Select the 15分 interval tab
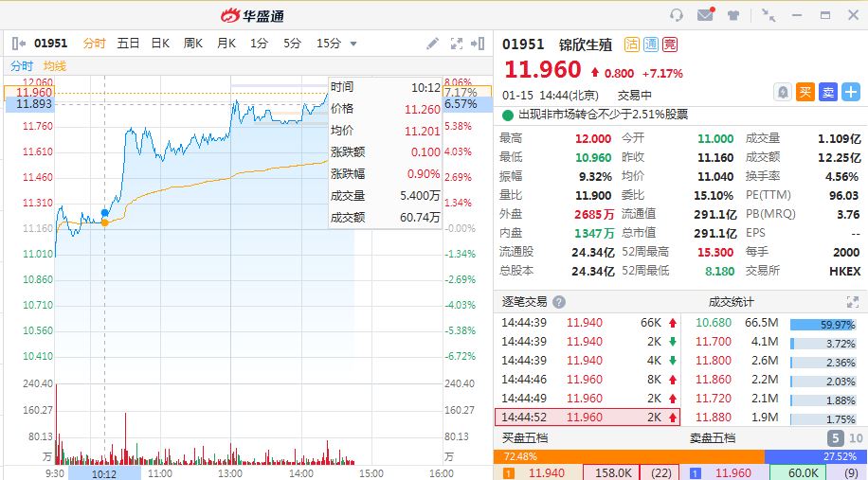This screenshot has width=868, height=480. click(328, 44)
